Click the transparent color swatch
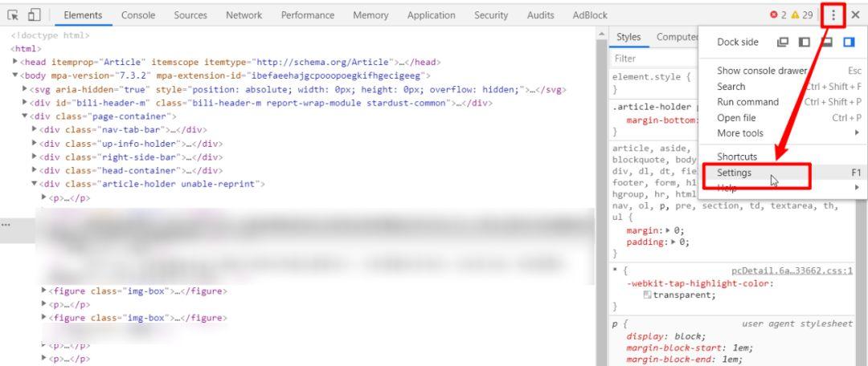Image resolution: width=868 pixels, height=366 pixels. click(x=646, y=295)
